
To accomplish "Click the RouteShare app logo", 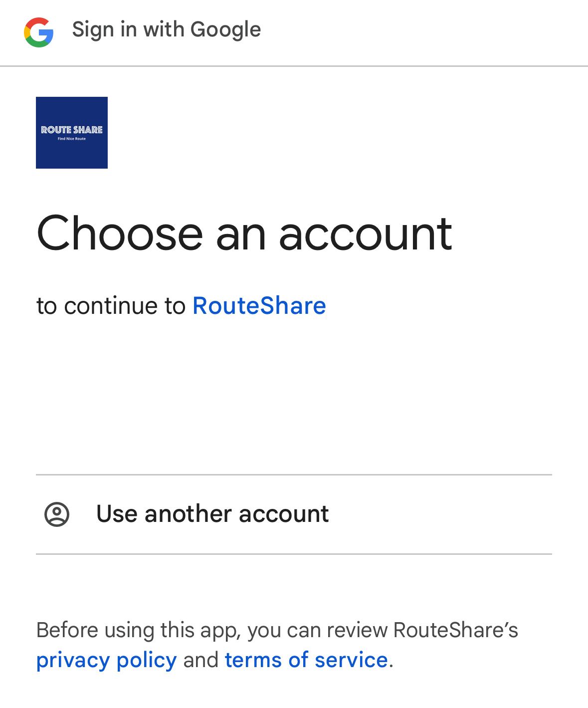I will (72, 133).
